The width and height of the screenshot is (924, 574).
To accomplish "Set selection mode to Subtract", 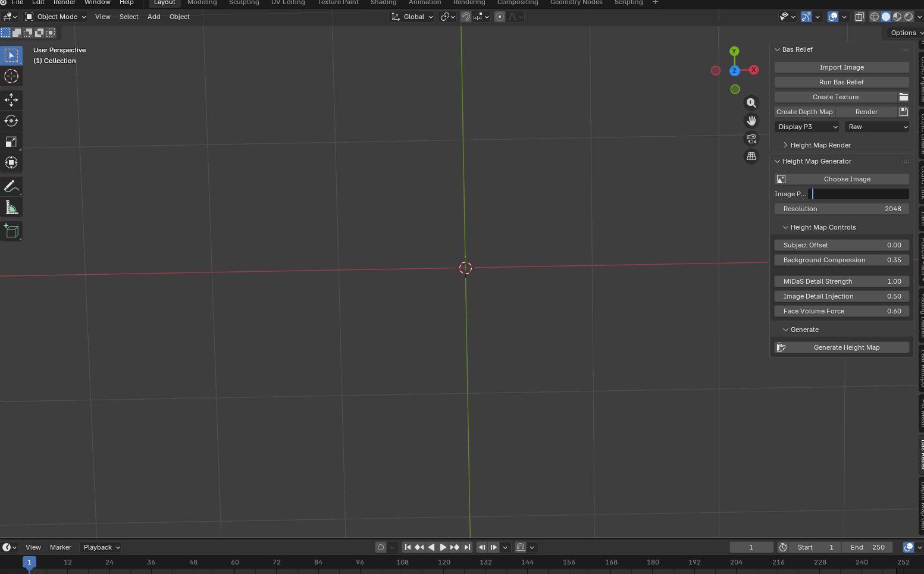I will coord(28,33).
